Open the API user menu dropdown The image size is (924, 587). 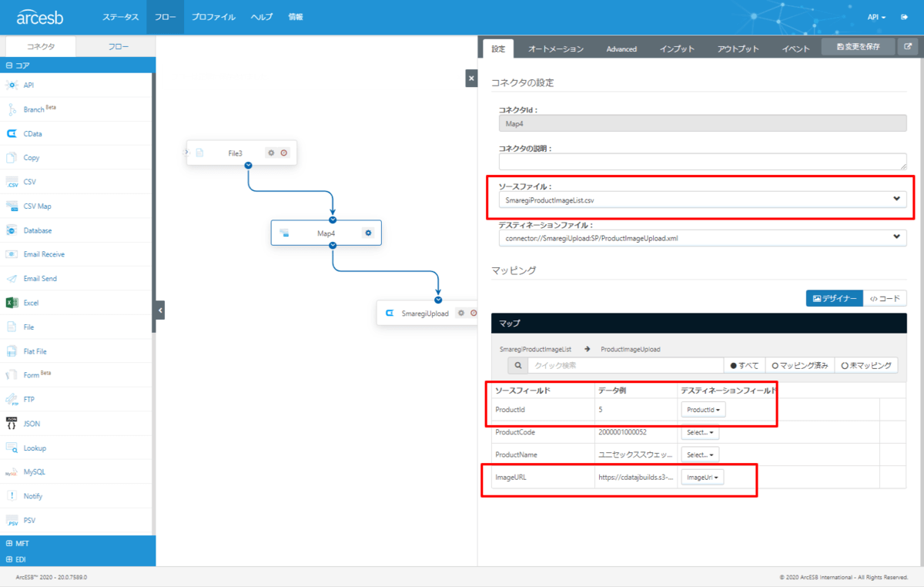[x=876, y=17]
